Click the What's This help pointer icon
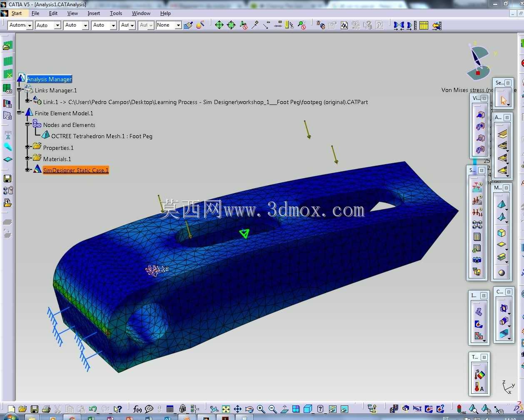The width and height of the screenshot is (524, 420). click(x=118, y=409)
